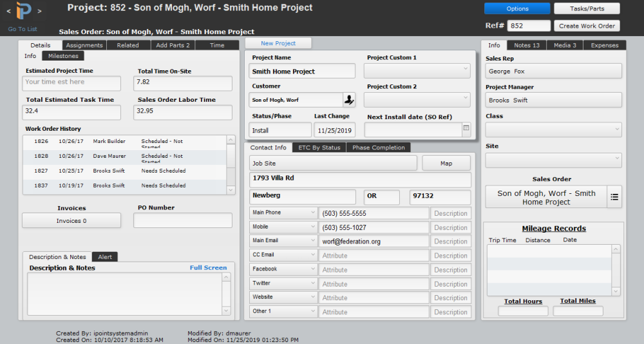The image size is (644, 344).
Task: Go to the previous record arrow
Action: [x=8, y=11]
